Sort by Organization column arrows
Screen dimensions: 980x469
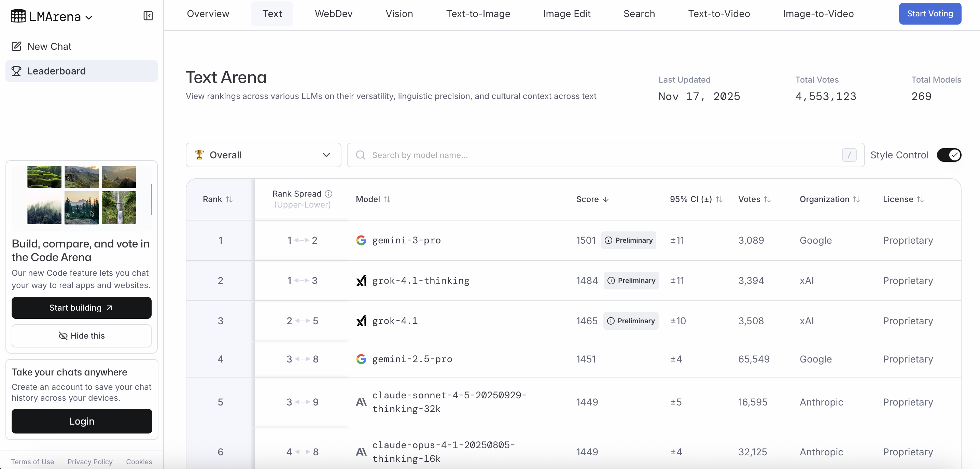856,199
